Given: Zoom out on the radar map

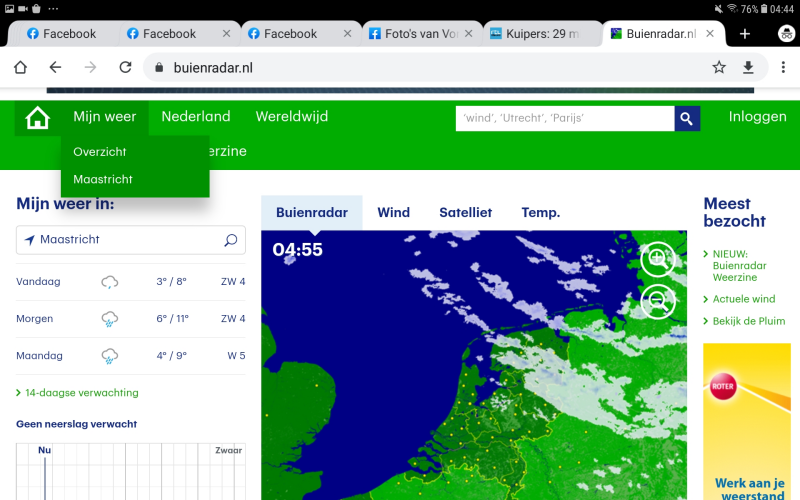Looking at the screenshot, I should click(658, 302).
